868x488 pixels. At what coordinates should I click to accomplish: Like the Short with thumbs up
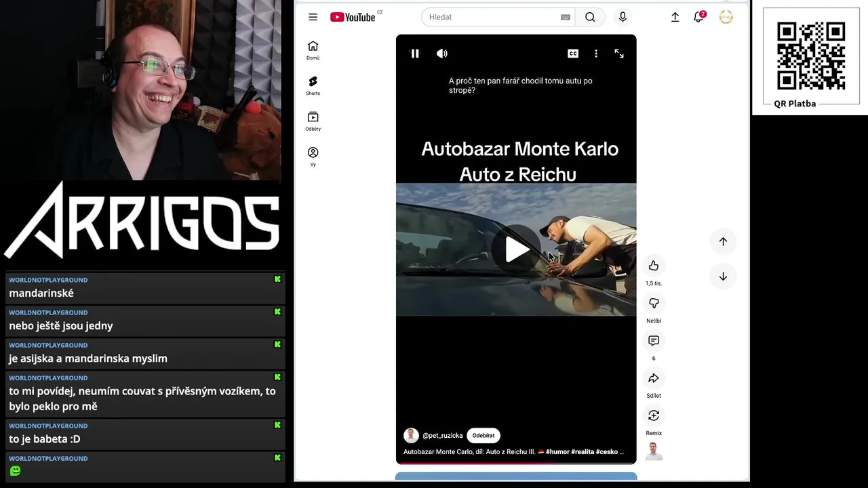654,266
